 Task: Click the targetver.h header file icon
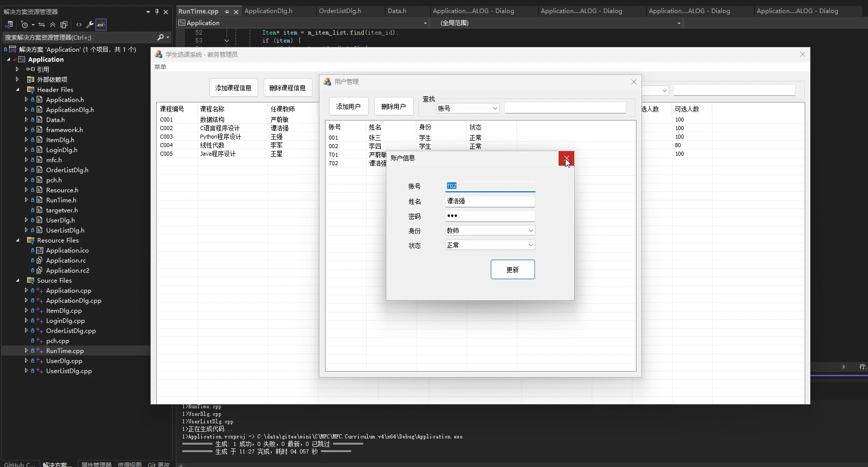(x=40, y=210)
